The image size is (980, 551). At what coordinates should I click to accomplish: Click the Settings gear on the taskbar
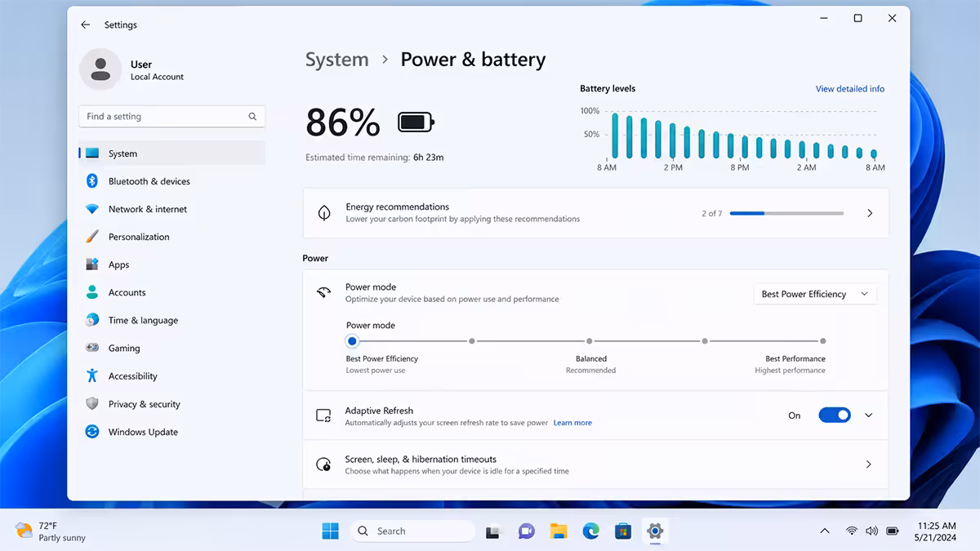tap(654, 531)
